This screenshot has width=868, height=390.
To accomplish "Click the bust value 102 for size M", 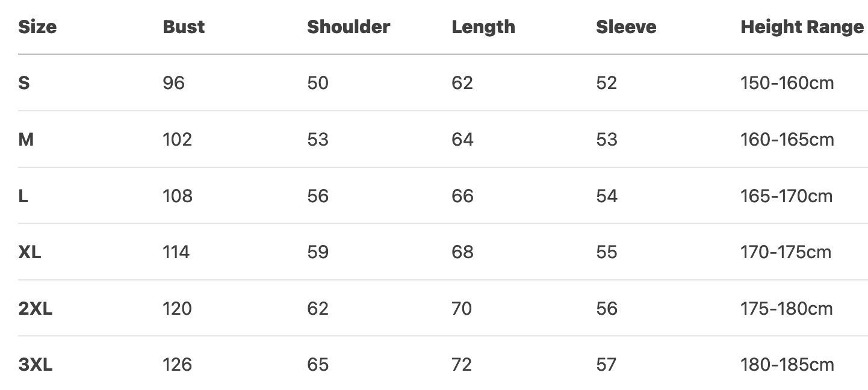I will coord(177,140).
